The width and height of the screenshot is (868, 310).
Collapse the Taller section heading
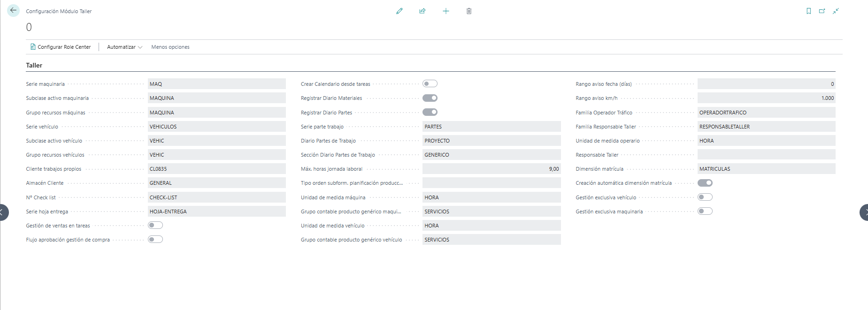tap(34, 65)
